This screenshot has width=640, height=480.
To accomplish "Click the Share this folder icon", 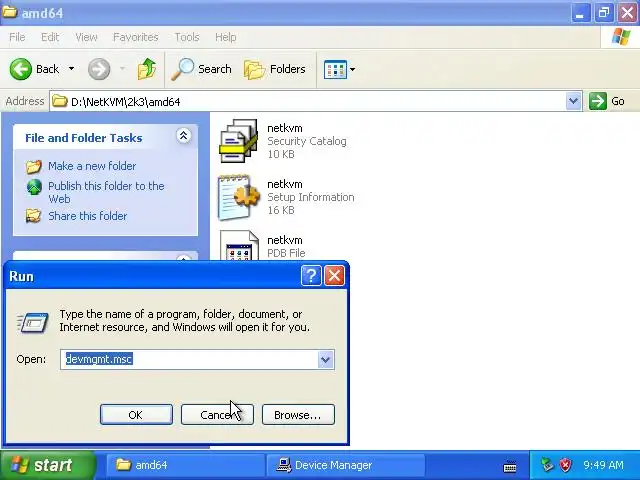I will pos(33,216).
